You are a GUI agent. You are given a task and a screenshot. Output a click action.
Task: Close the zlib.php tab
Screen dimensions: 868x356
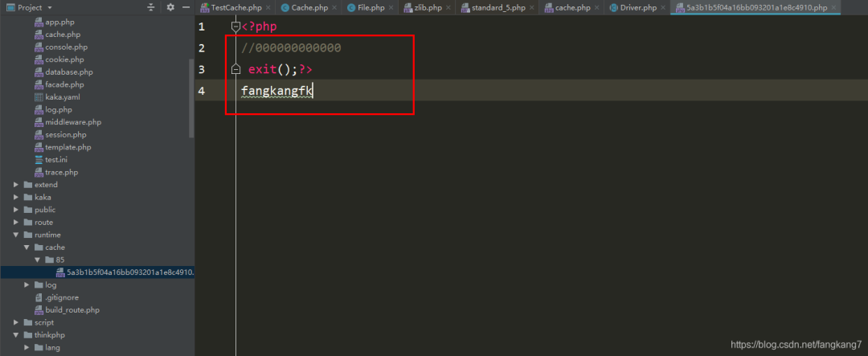coord(448,8)
